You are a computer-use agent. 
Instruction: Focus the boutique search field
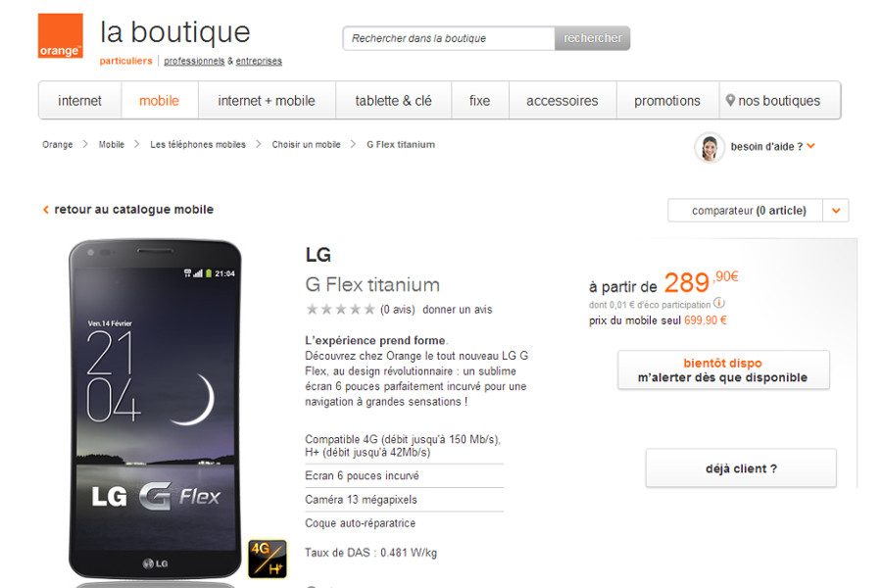point(448,38)
